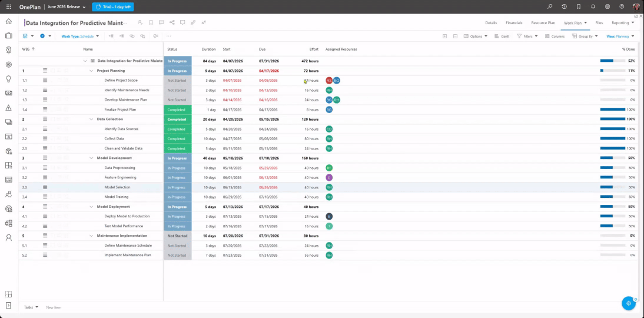This screenshot has height=318, width=644.
Task: Open the people teams sidebar icon
Action: [9, 194]
